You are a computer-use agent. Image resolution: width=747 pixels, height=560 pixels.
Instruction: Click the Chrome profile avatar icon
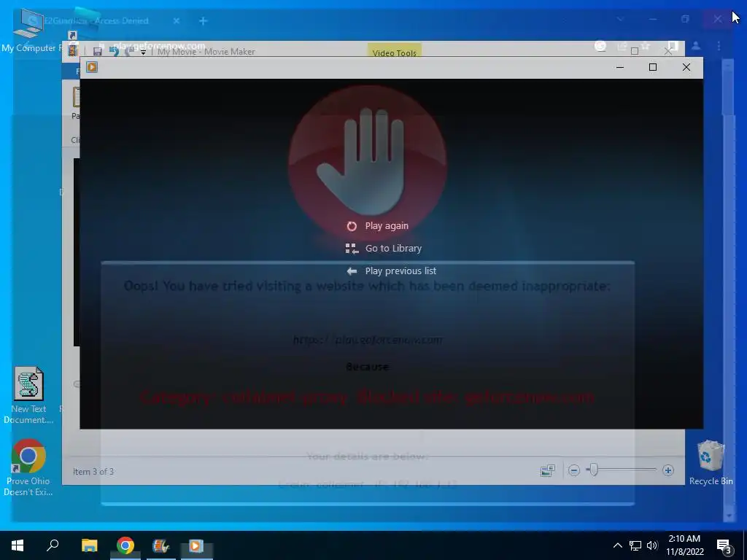[x=696, y=46]
